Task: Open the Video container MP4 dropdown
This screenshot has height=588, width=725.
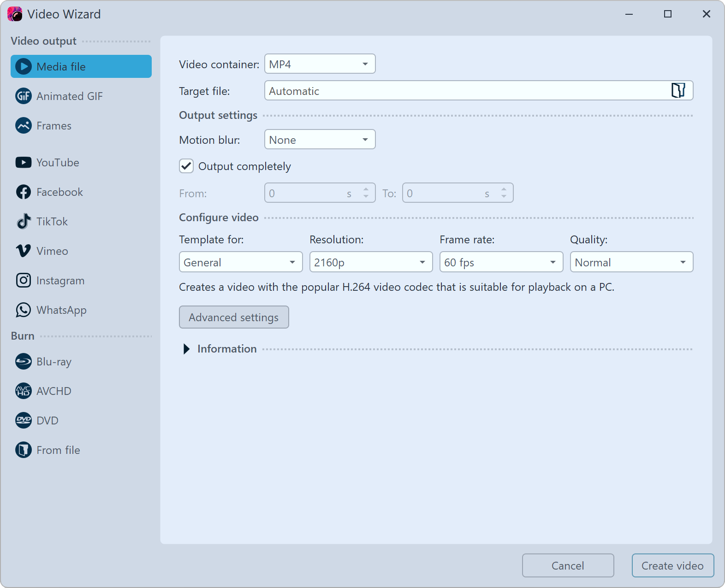Action: 320,64
